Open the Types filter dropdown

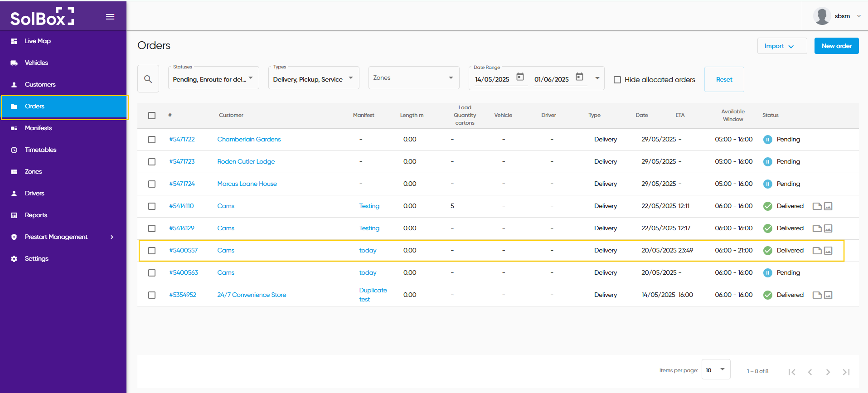coord(314,78)
